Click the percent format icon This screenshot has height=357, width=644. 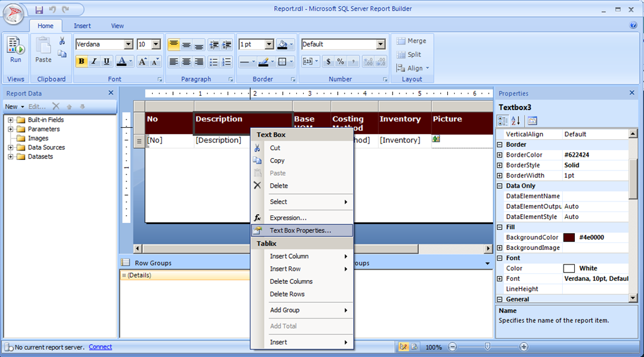point(340,62)
